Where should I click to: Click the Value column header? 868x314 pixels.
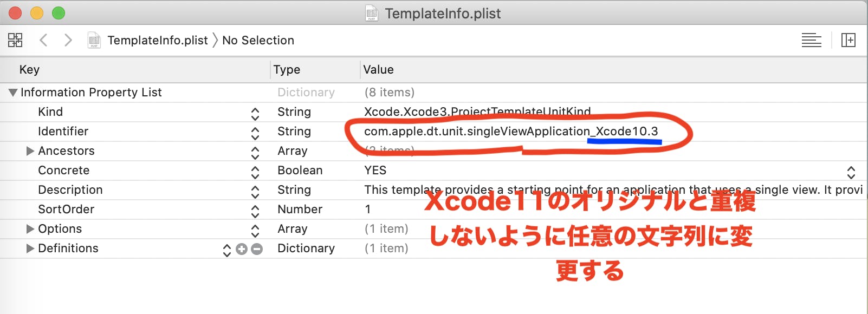point(378,70)
